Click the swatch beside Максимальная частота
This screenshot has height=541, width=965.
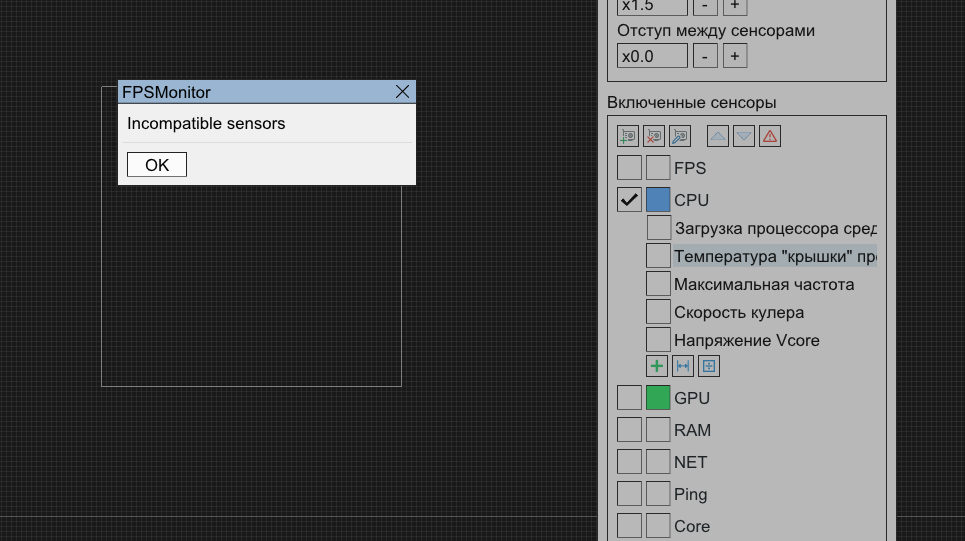point(658,284)
